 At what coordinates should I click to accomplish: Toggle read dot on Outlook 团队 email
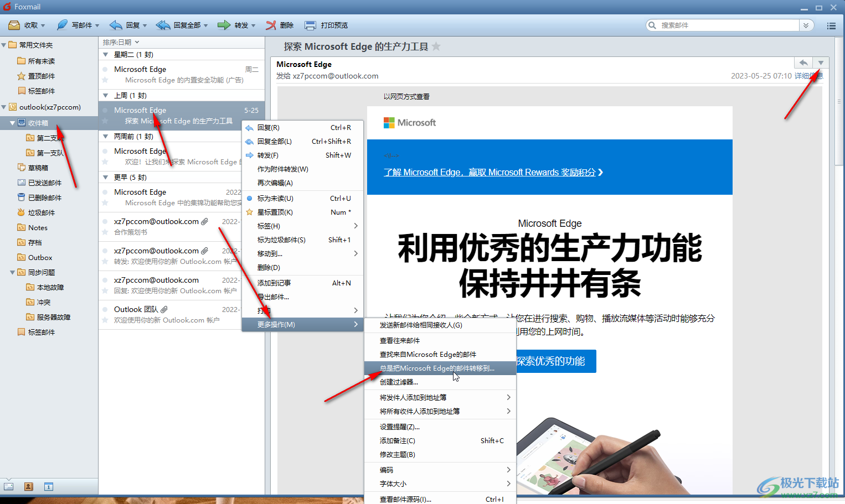105,309
